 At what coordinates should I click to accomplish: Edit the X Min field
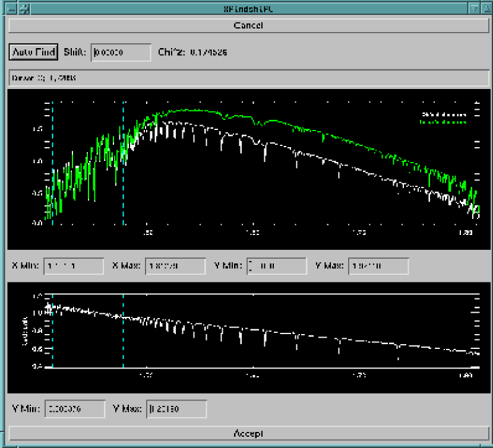point(74,266)
